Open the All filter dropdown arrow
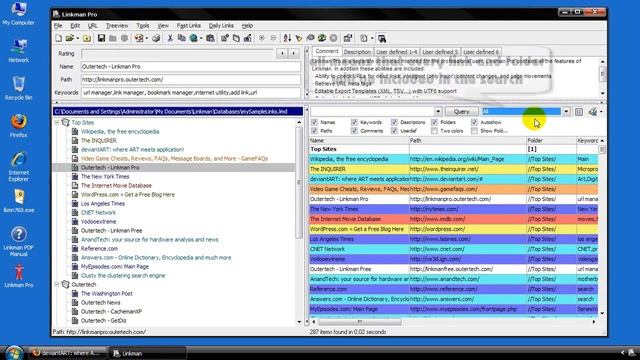The image size is (640, 360). click(x=566, y=111)
